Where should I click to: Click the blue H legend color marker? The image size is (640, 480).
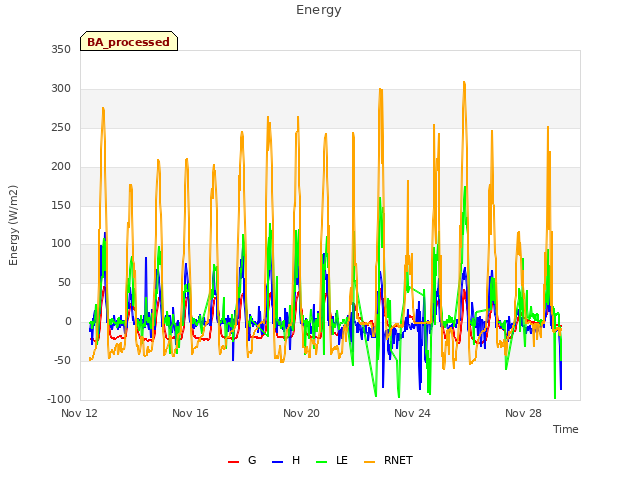(x=277, y=462)
